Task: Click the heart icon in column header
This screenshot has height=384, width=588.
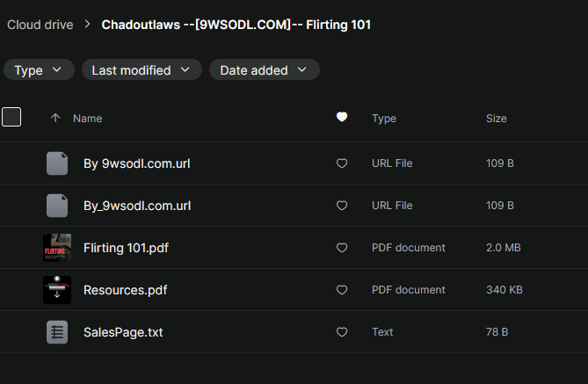Action: (342, 118)
